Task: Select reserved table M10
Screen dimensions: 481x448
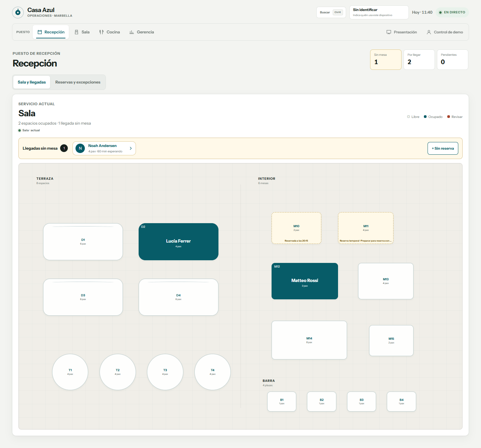Action: point(296,228)
